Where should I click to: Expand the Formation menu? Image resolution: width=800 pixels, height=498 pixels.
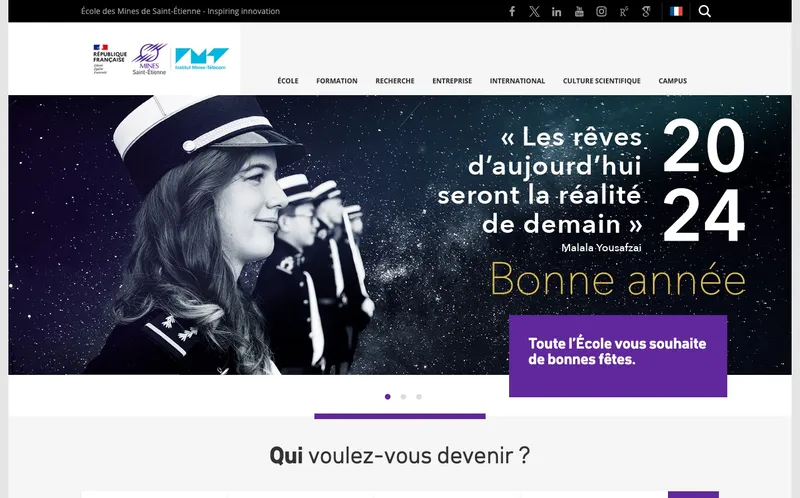pos(337,81)
